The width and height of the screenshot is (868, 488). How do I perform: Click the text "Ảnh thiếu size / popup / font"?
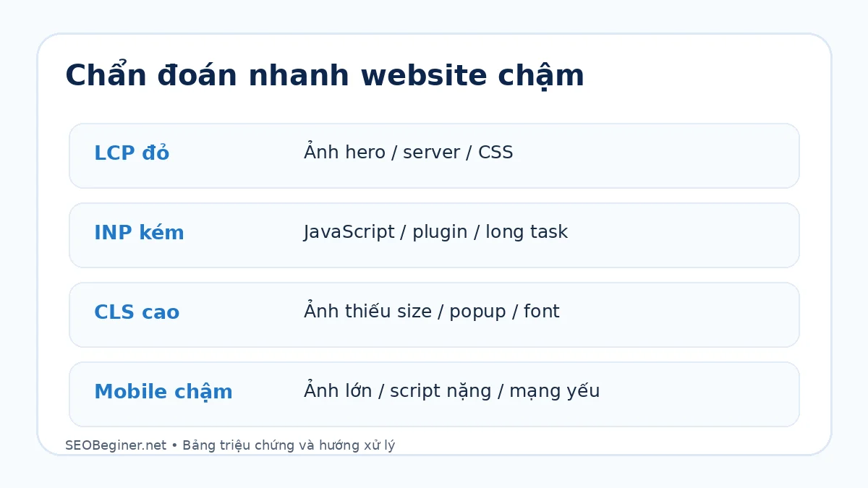431,311
